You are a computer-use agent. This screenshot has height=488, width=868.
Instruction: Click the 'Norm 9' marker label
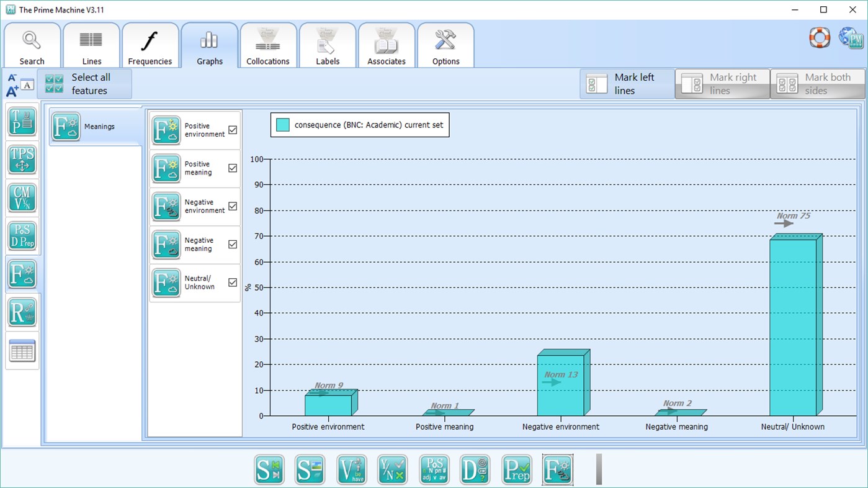click(x=328, y=386)
